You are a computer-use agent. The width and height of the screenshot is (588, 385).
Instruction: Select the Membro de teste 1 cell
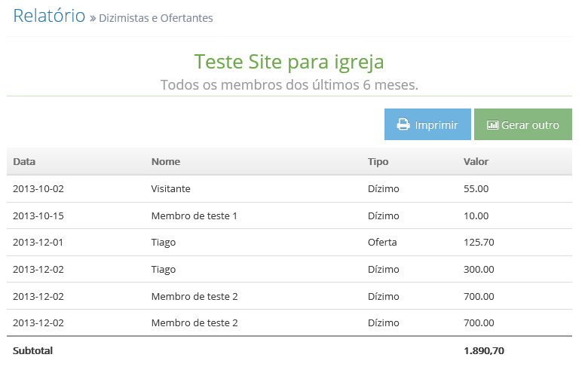pos(194,216)
